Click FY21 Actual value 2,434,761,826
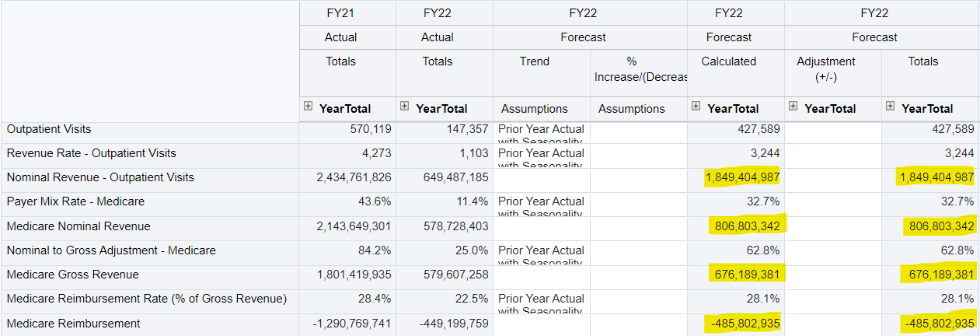 click(354, 178)
